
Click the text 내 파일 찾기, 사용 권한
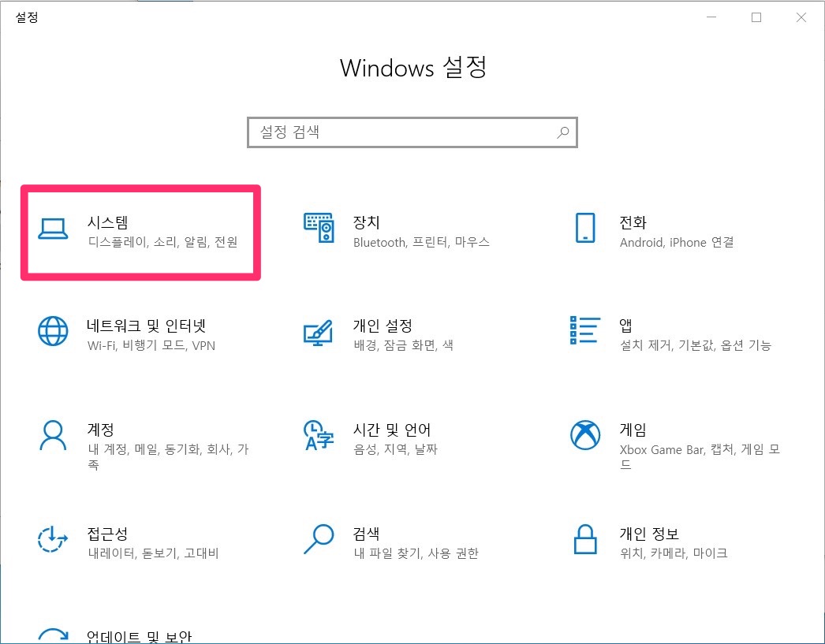pos(416,553)
